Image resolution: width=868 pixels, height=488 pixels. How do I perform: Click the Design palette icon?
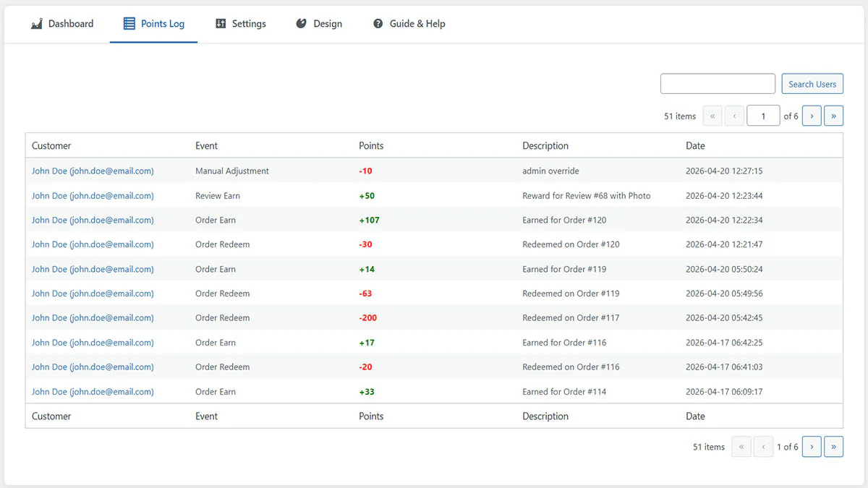tap(302, 24)
